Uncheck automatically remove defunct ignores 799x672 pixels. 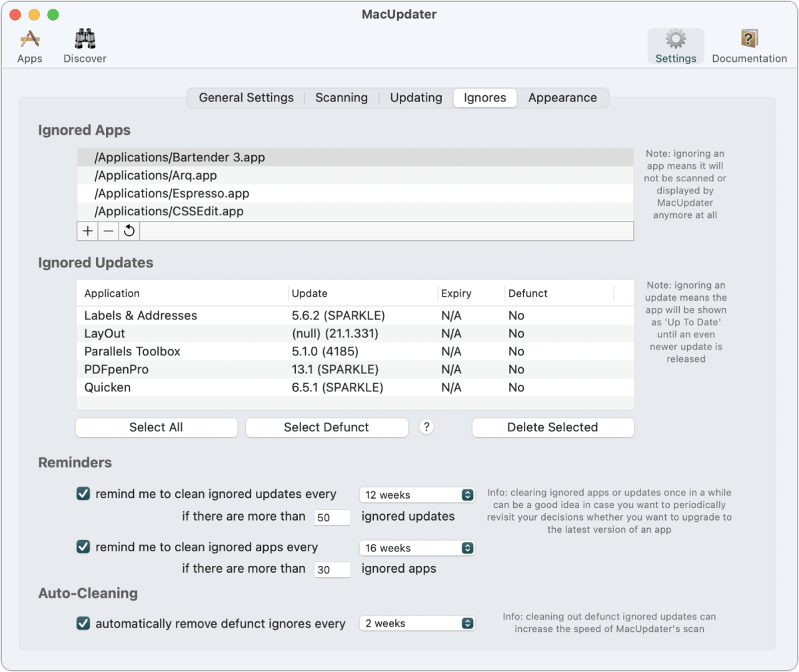click(x=83, y=623)
